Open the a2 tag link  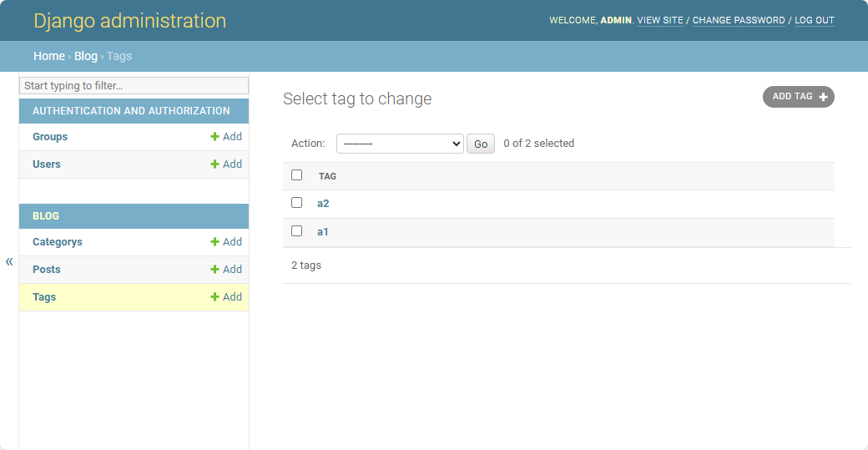coord(323,203)
